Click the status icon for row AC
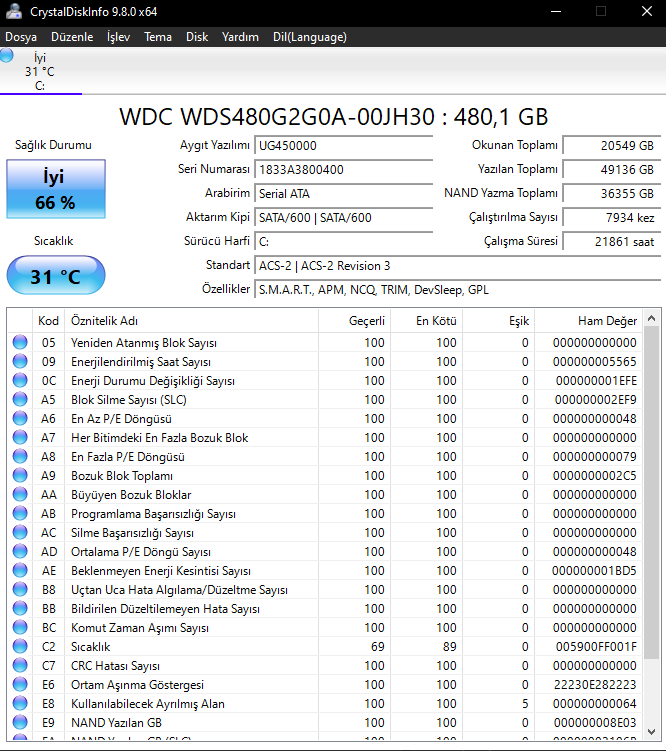 pyautogui.click(x=20, y=532)
